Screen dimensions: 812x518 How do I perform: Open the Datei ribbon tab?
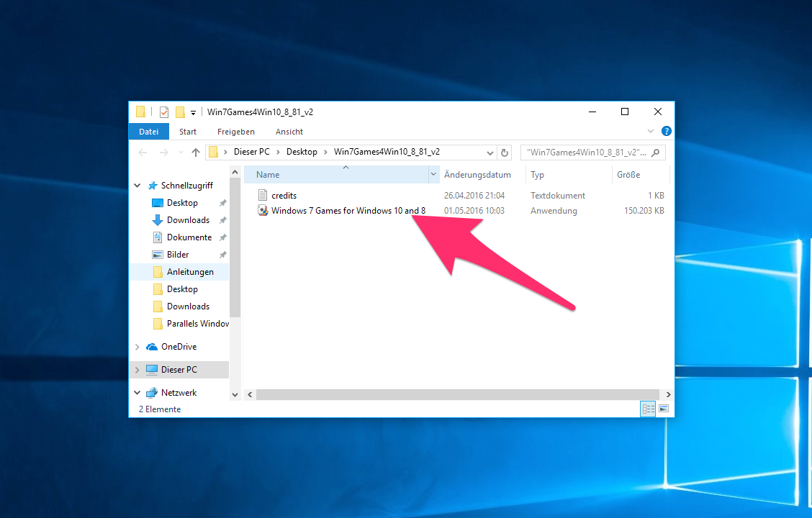point(148,132)
